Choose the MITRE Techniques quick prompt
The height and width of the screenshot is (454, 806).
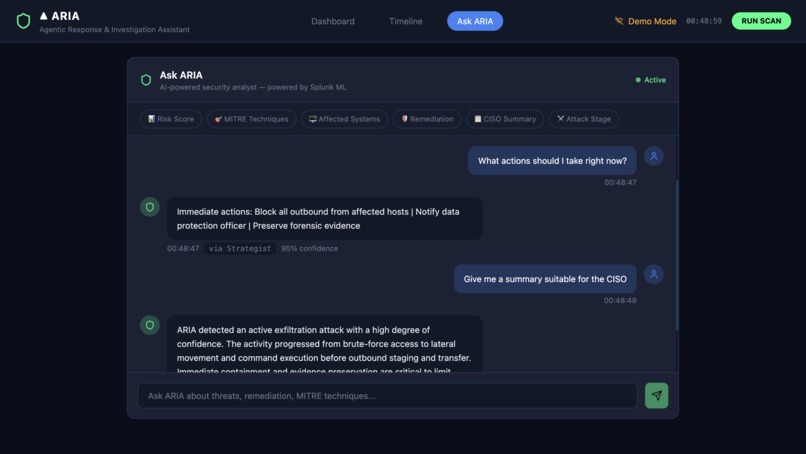(x=251, y=119)
